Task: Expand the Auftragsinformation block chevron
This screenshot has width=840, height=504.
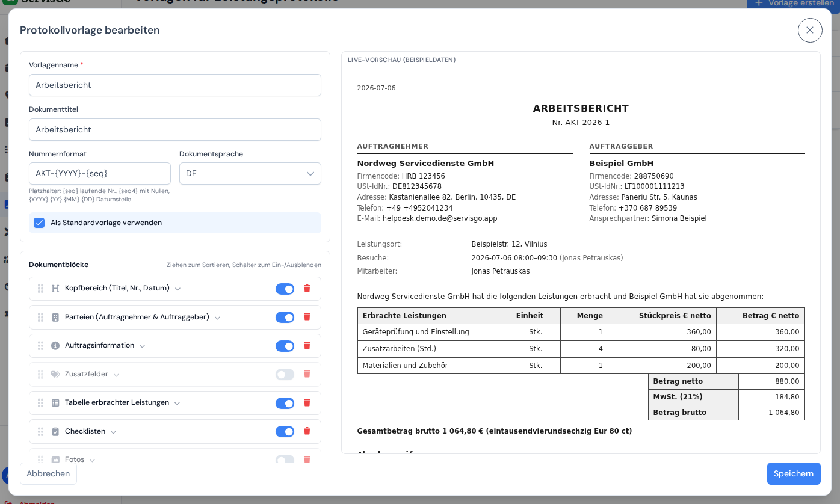Action: click(142, 346)
